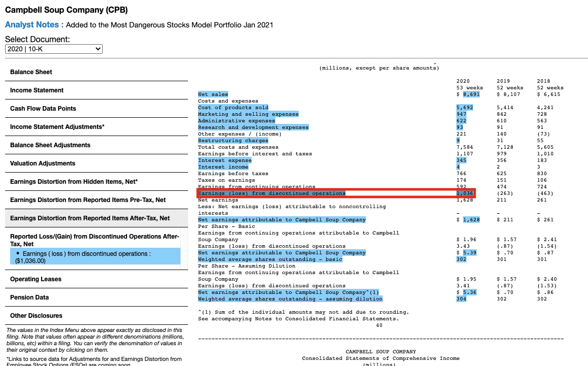Viewport: 588px width, 366px height.
Task: Click the 'Total costs and expenses' row label
Action: [x=238, y=147]
